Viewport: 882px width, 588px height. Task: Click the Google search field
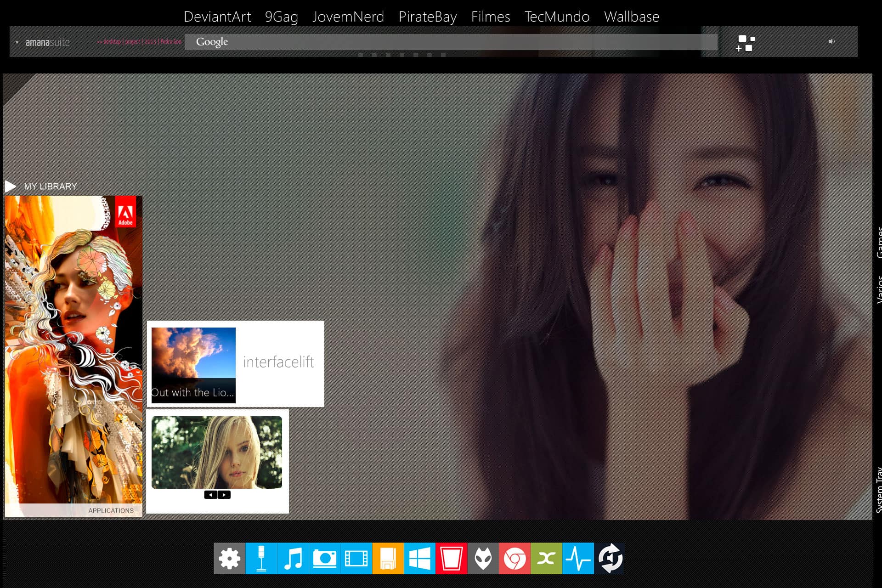pos(450,42)
